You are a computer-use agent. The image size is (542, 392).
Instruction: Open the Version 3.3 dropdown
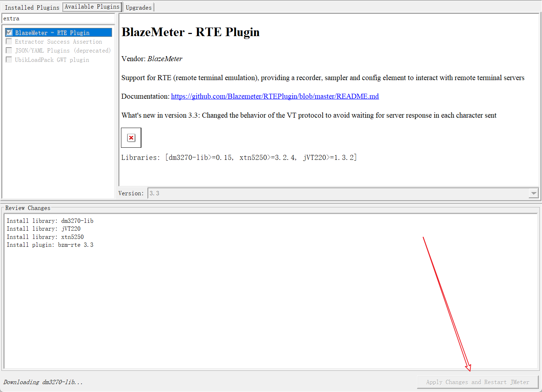click(343, 193)
